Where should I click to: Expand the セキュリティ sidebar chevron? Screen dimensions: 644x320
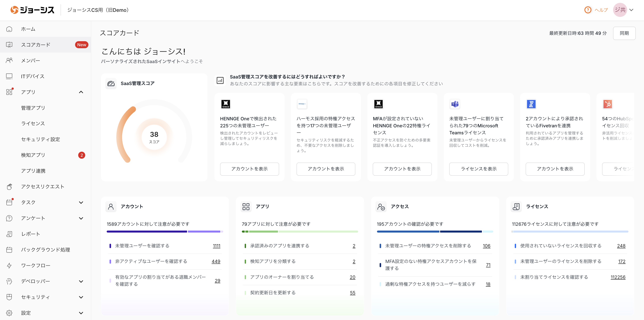pos(81,297)
